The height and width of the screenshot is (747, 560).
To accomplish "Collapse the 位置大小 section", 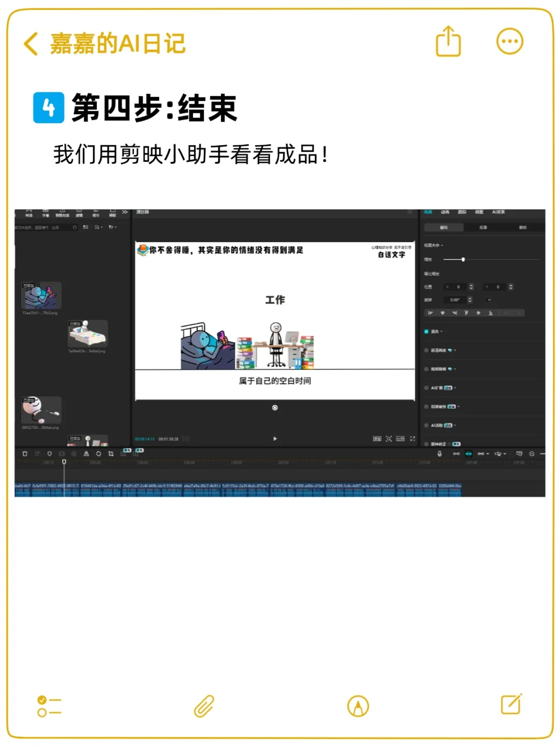I will (x=442, y=245).
